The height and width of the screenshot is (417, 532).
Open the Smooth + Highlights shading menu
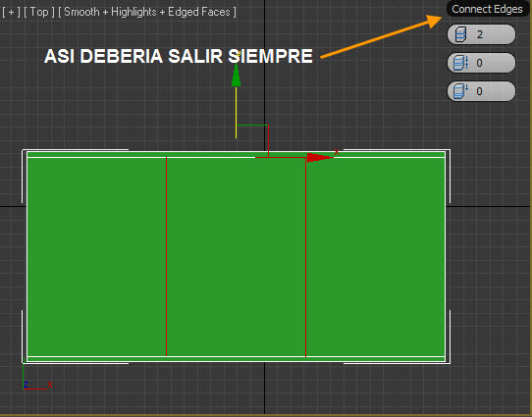click(146, 12)
